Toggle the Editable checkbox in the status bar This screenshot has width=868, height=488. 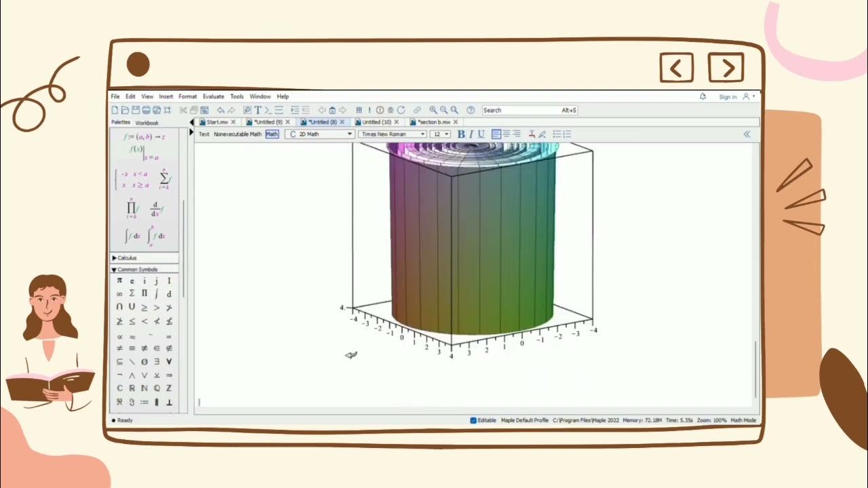pos(473,420)
